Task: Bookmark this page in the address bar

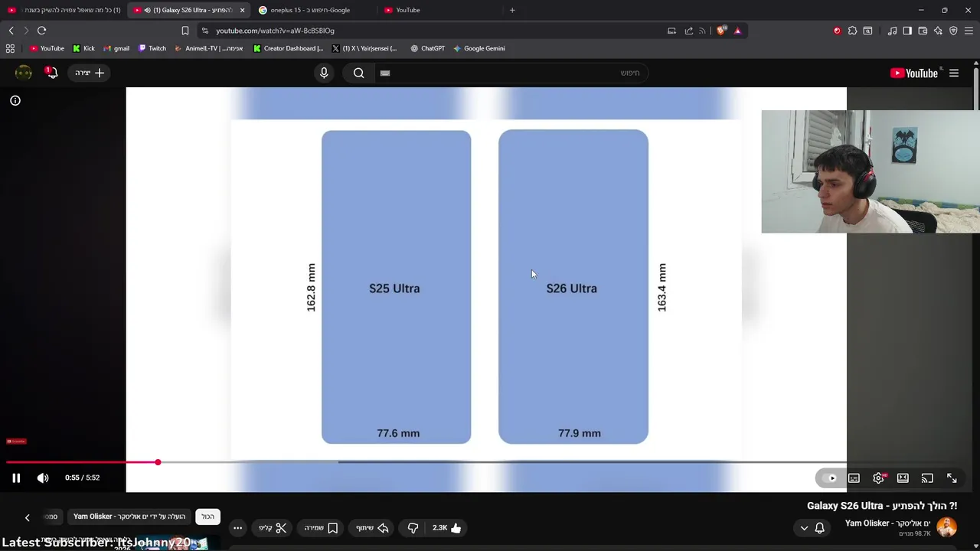Action: coord(185,31)
